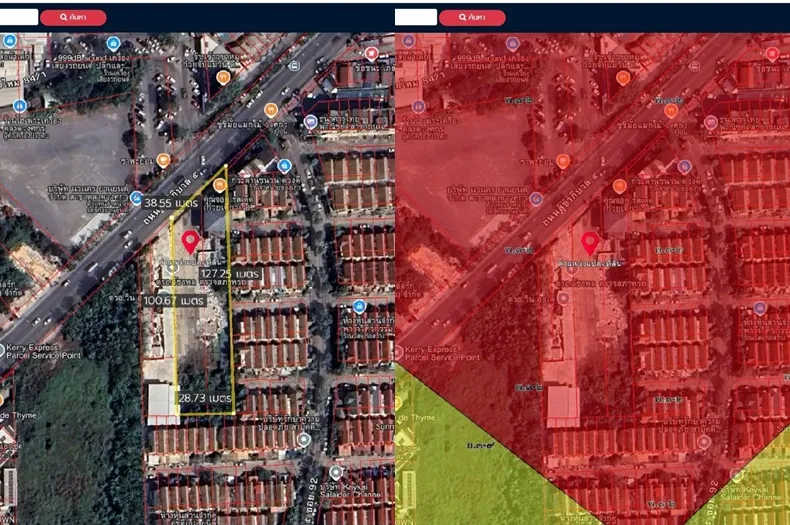Click the blue pin by the 38.55 meter label
This screenshot has width=790, height=525.
pos(135,199)
